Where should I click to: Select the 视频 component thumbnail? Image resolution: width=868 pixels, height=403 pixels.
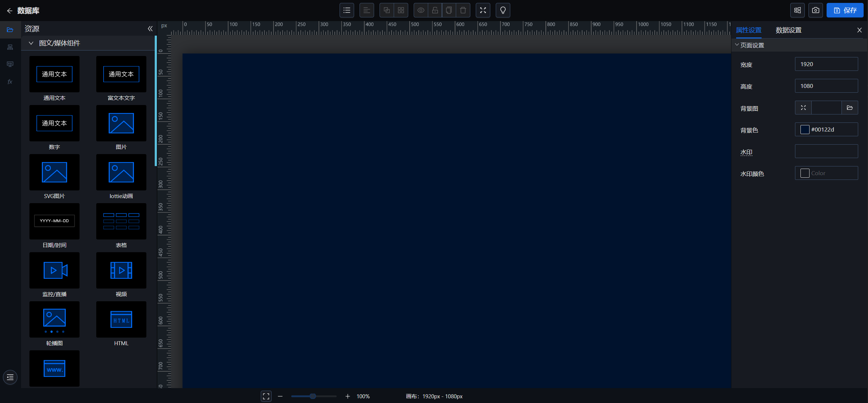(x=121, y=270)
